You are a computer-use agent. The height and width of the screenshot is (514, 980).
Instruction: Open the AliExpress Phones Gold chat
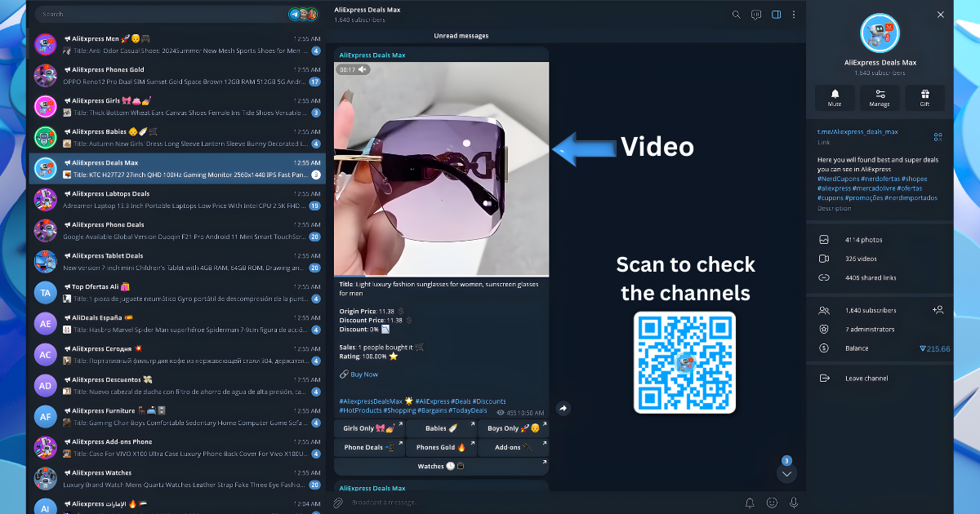point(177,75)
